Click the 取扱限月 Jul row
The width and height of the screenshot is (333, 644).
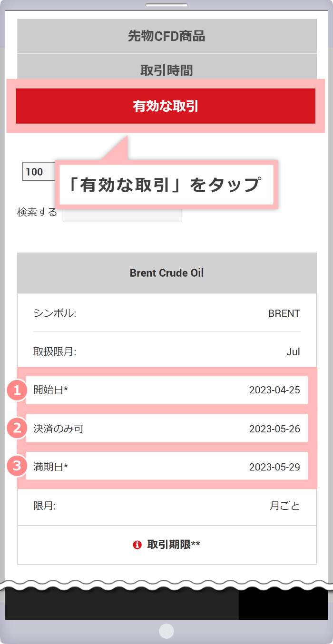pos(166,352)
